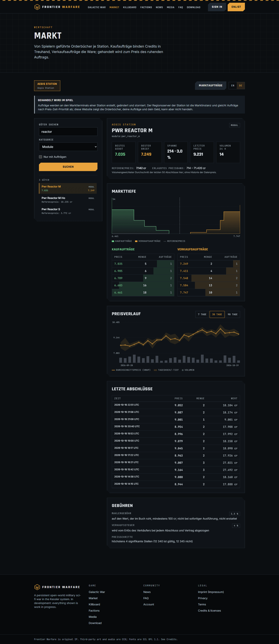Open the Market nav item
279x644 pixels.
pos(114,7)
